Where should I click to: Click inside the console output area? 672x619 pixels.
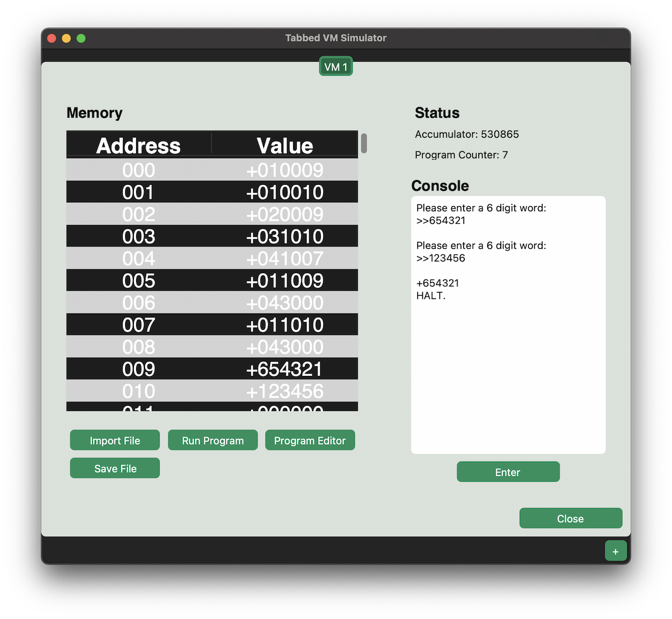point(508,325)
